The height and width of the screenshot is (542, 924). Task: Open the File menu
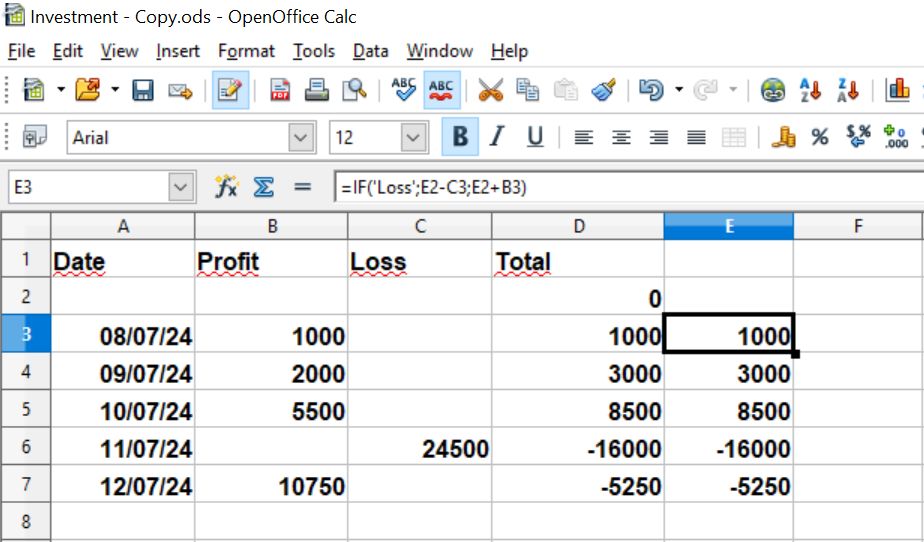click(21, 51)
